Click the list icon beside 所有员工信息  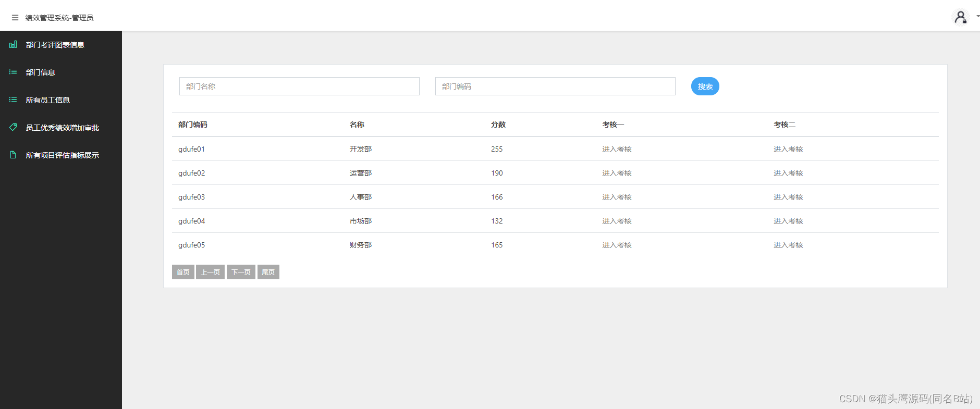13,100
